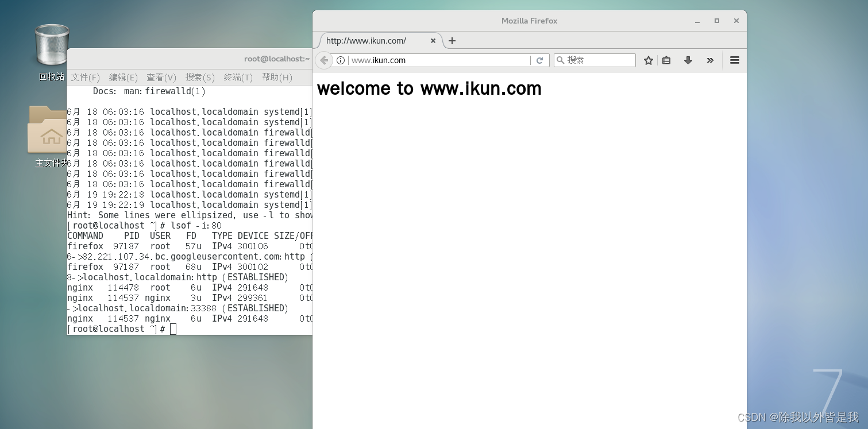Reload the page in Firefox
Image resolution: width=868 pixels, height=429 pixels.
pyautogui.click(x=539, y=60)
